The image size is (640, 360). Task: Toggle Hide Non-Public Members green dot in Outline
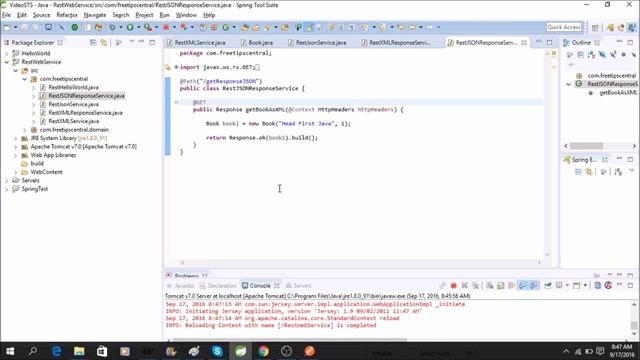(x=623, y=54)
